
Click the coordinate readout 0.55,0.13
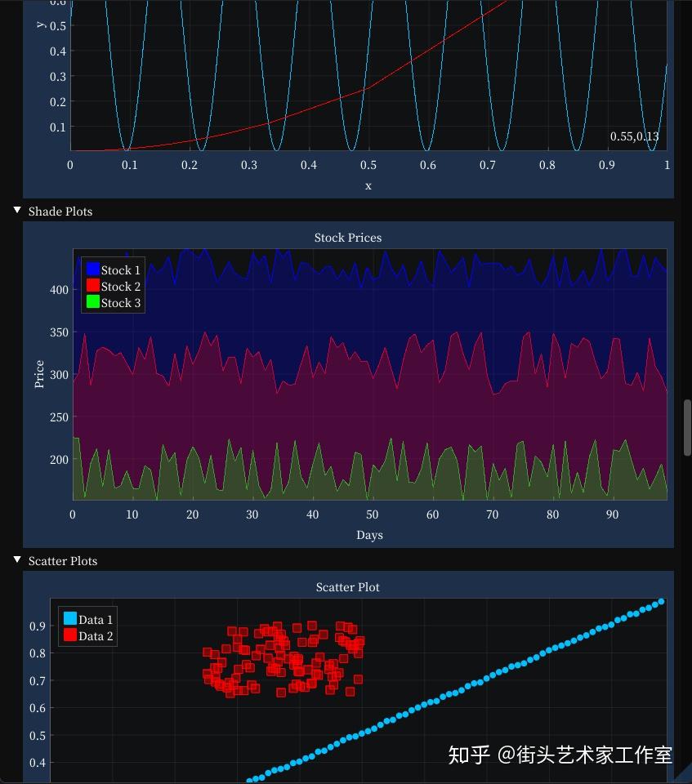tap(632, 136)
